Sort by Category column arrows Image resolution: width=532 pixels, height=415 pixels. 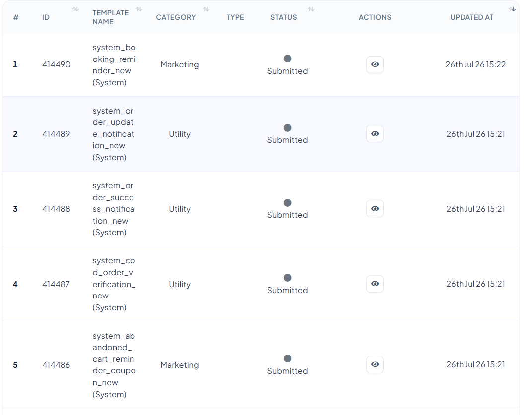[x=206, y=9]
